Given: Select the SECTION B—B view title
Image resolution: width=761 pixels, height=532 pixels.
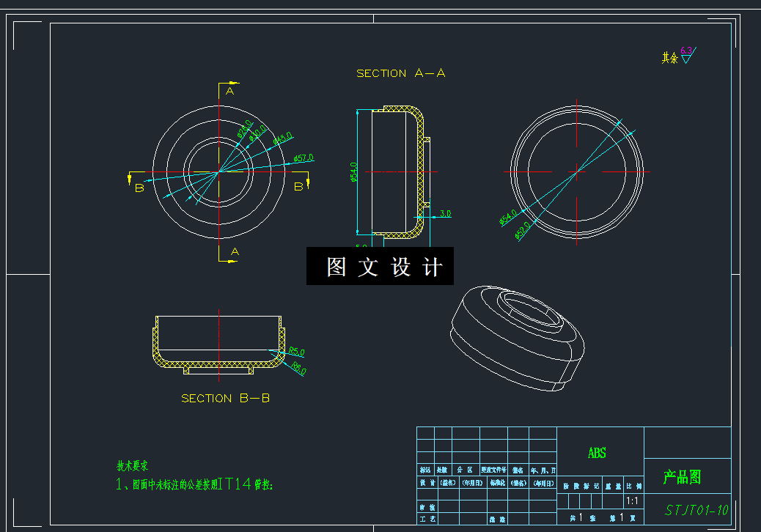Looking at the screenshot, I should 225,398.
